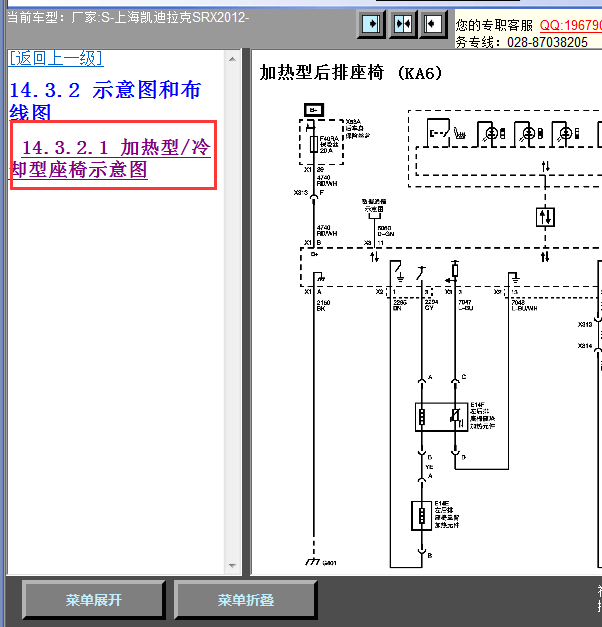Click the left panel scrollbar down arrow
The height and width of the screenshot is (627, 602).
pos(232,565)
